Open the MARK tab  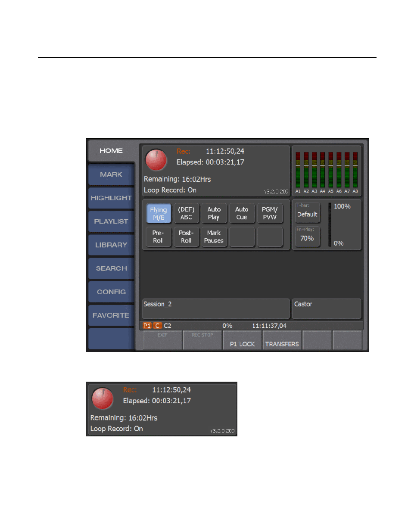coord(111,174)
